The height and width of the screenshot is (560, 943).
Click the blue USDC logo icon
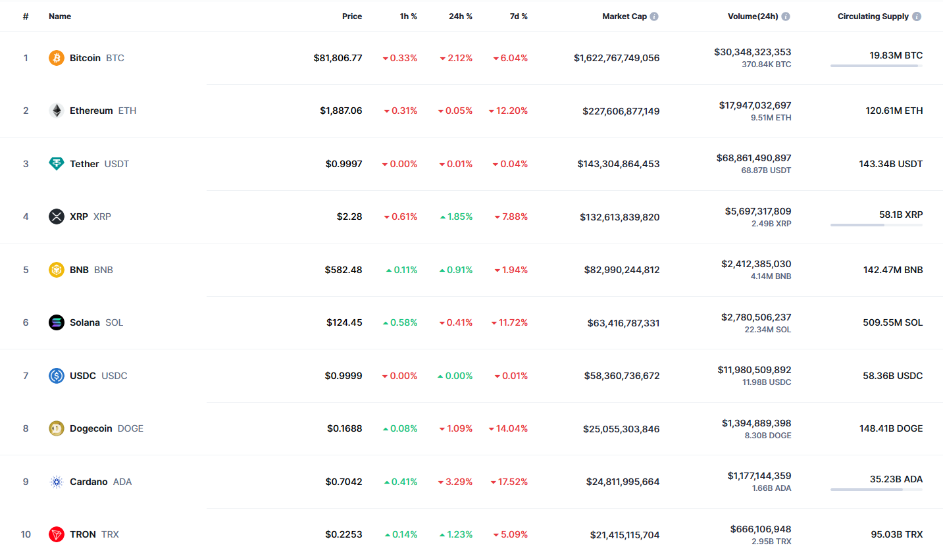click(57, 376)
